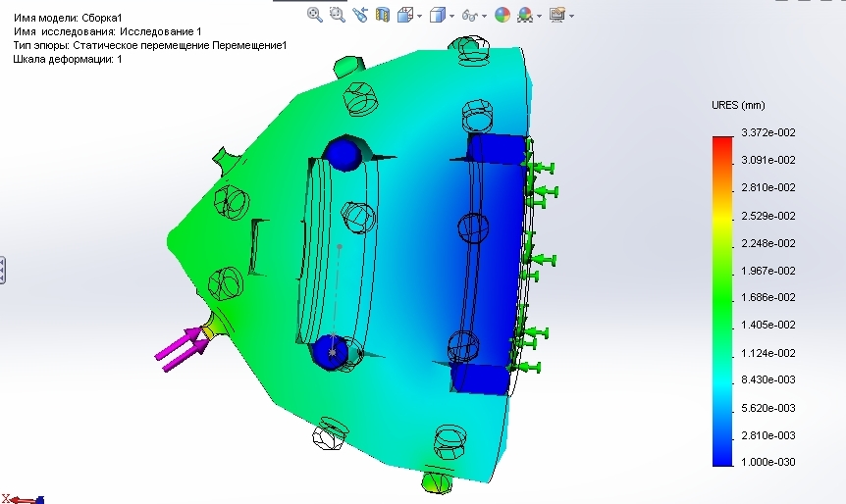Click the model name text Сборка1
Viewport: 846px width, 504px height.
(102, 18)
